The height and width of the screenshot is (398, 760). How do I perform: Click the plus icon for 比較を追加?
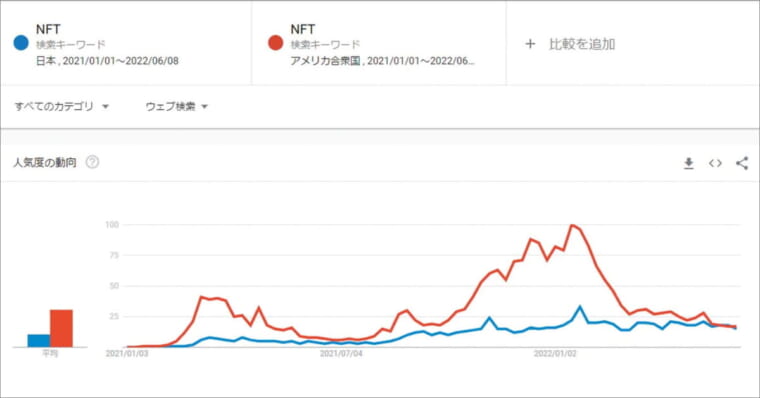(x=530, y=44)
